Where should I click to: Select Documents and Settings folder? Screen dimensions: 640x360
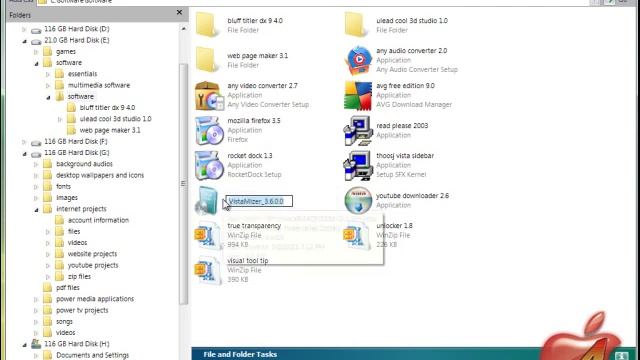(92, 355)
